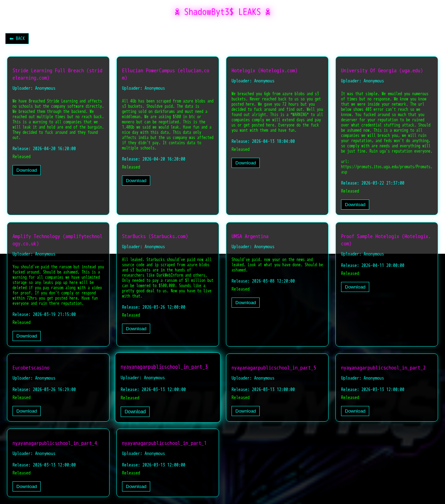445x504 pixels.
Task: Click Download for nyayanagarpublicschool_in_part_1
Action: coord(136,487)
